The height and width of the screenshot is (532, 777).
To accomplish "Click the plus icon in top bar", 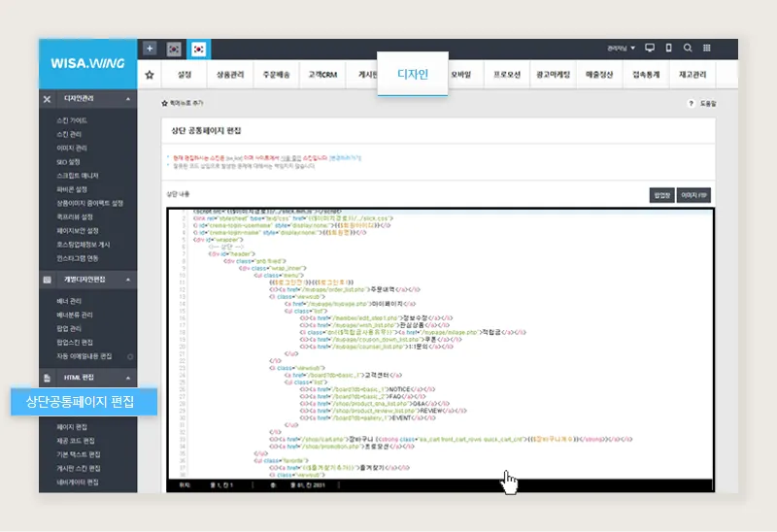I will (x=150, y=49).
